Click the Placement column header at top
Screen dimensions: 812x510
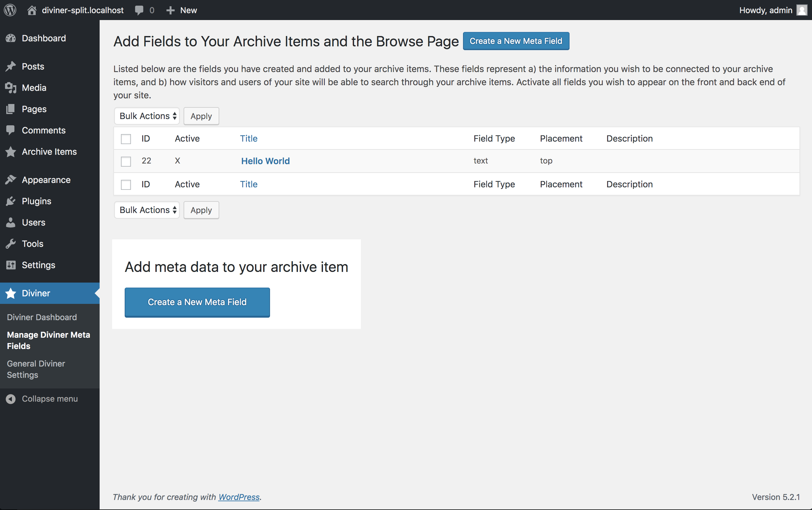561,139
